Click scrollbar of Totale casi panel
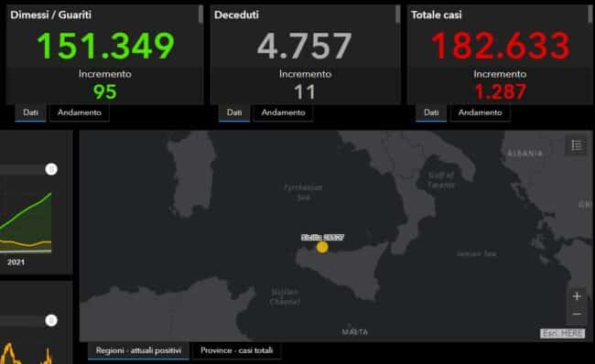The height and width of the screenshot is (364, 595). pyautogui.click(x=590, y=15)
